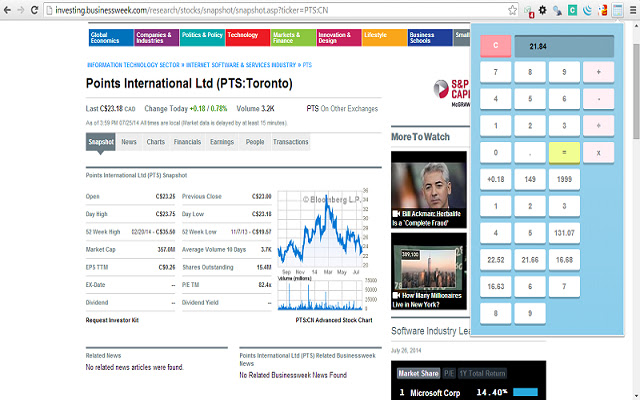Click the calculator multiply x button

tap(598, 153)
